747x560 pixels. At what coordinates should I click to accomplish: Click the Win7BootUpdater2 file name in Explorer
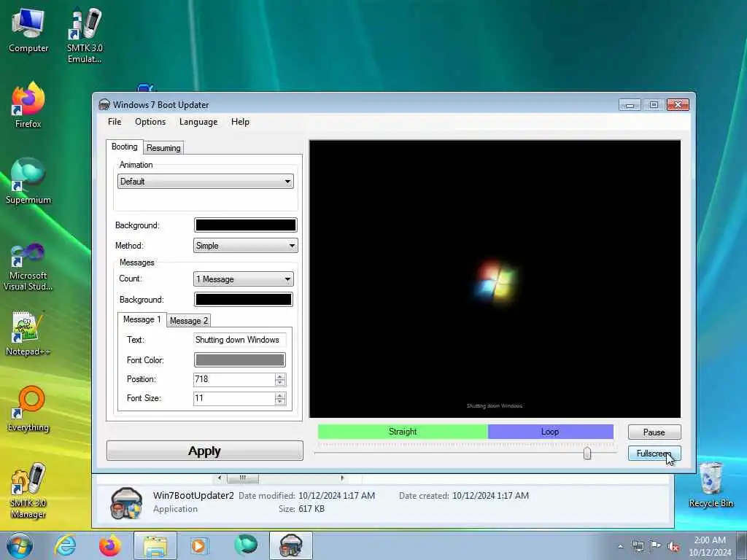pyautogui.click(x=193, y=495)
